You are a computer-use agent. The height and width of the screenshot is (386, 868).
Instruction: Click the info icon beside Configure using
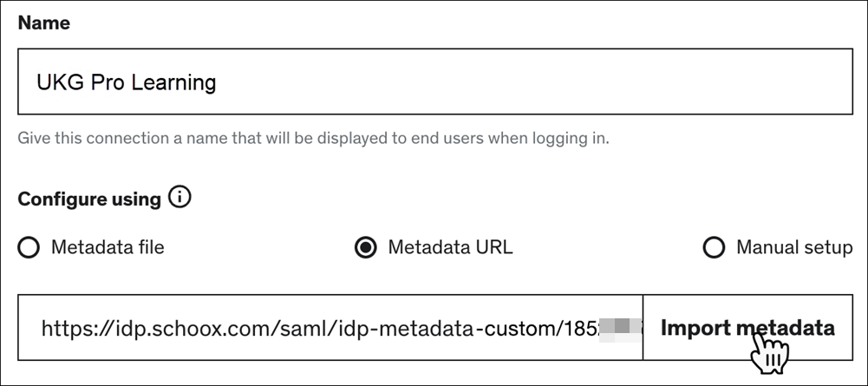[179, 198]
